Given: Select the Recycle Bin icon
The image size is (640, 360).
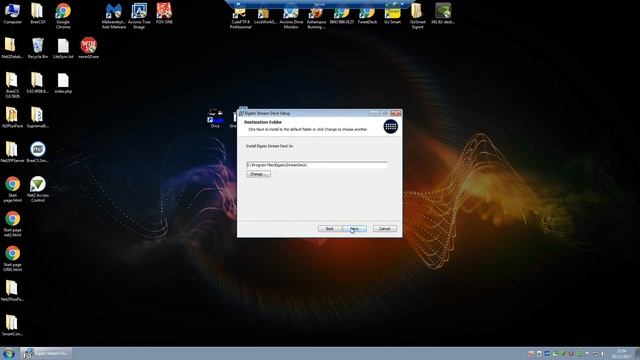Looking at the screenshot, I should pos(38,48).
